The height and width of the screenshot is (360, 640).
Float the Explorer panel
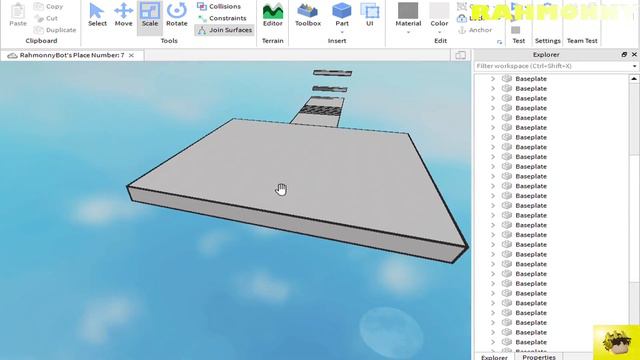click(x=624, y=54)
